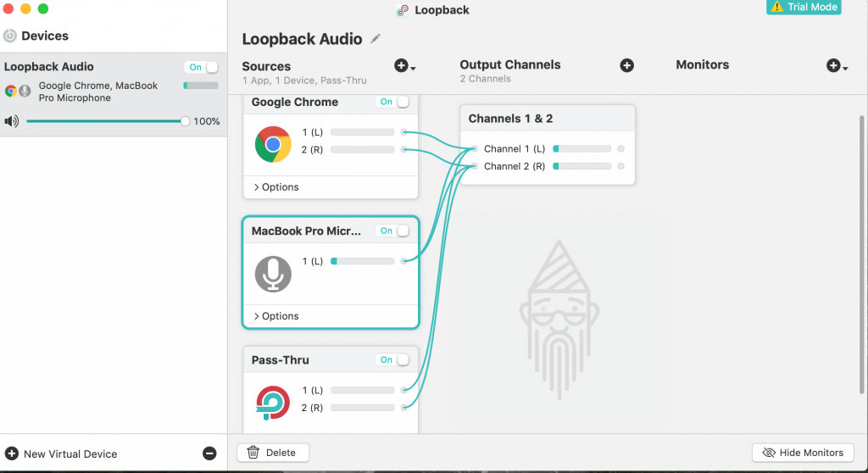Image resolution: width=868 pixels, height=473 pixels.
Task: Click Channel 1 (L) input connector
Action: 475,149
